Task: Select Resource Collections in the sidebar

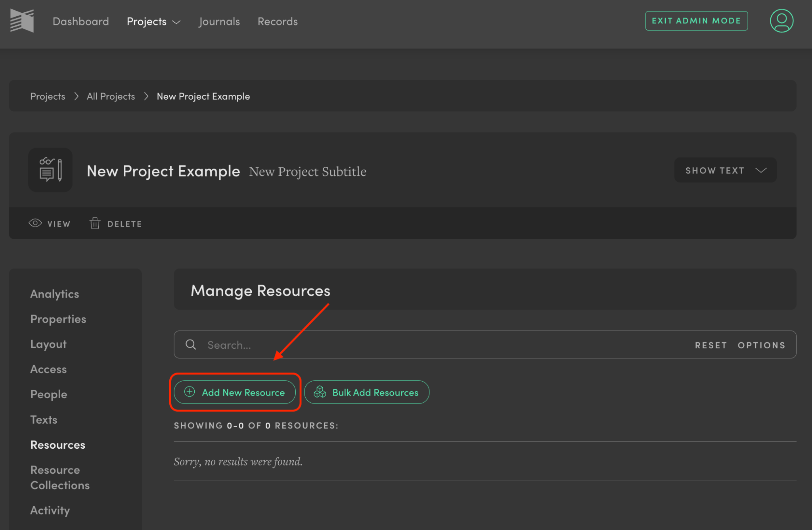Action: (x=60, y=477)
